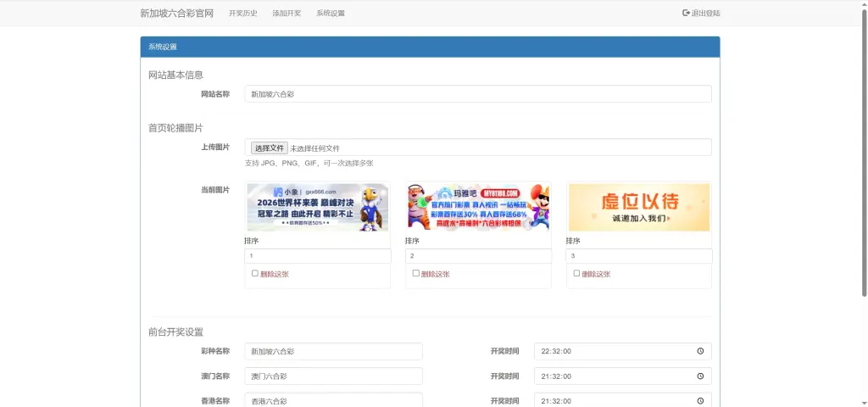Click the 网站基本信息 heading
This screenshot has width=868, height=407.
[x=175, y=75]
